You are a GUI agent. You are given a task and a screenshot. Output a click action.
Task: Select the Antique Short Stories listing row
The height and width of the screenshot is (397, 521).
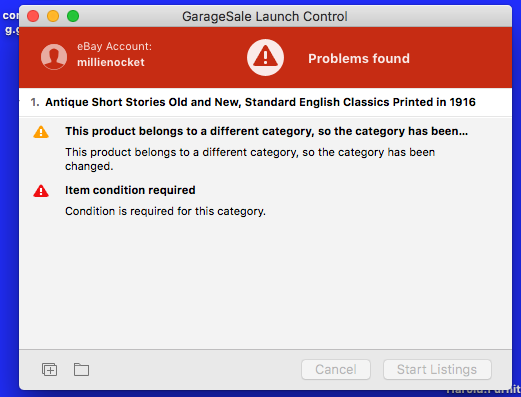[265, 102]
